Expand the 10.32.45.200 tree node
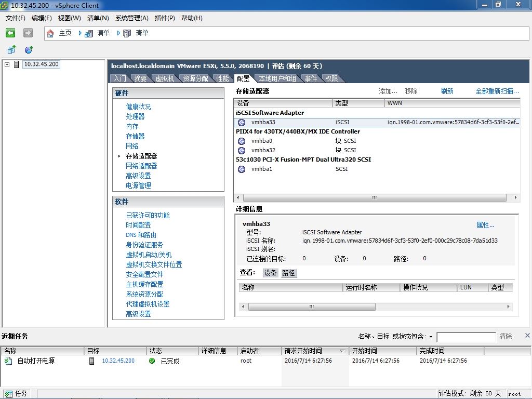The image size is (532, 399). point(7,64)
